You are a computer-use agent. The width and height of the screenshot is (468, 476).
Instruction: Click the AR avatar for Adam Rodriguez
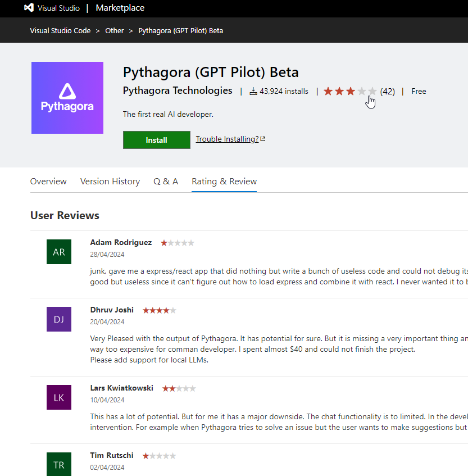click(x=59, y=252)
